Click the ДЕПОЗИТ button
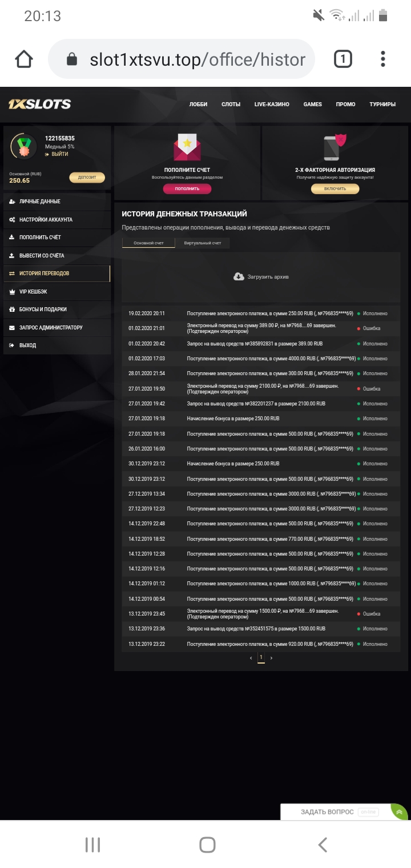 (x=87, y=178)
